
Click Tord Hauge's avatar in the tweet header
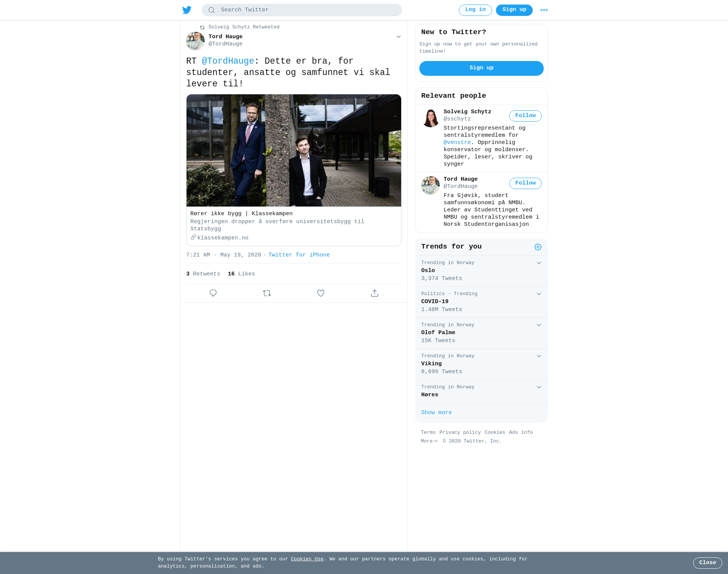195,41
